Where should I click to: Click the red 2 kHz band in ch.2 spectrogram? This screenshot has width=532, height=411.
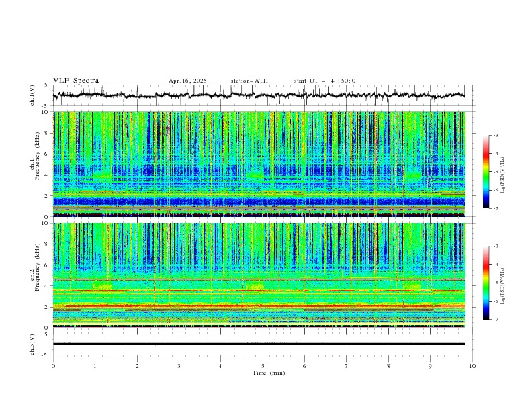259,306
